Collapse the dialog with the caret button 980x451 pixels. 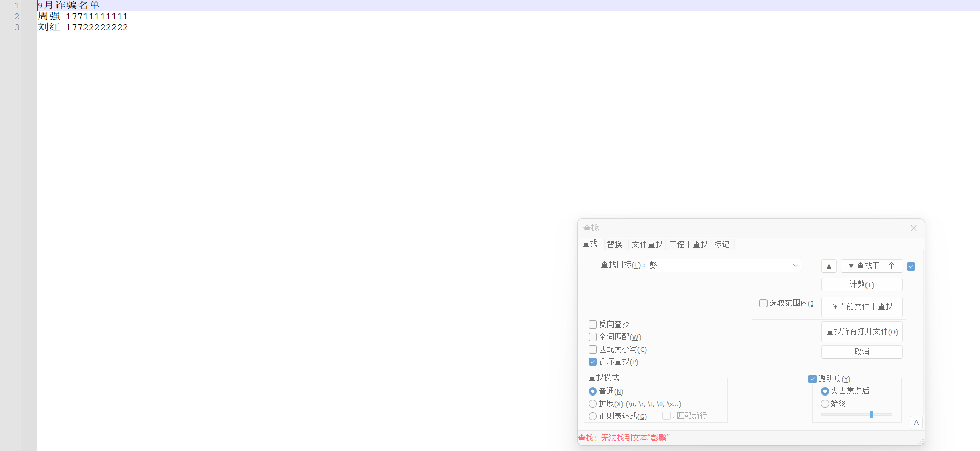[x=916, y=422]
